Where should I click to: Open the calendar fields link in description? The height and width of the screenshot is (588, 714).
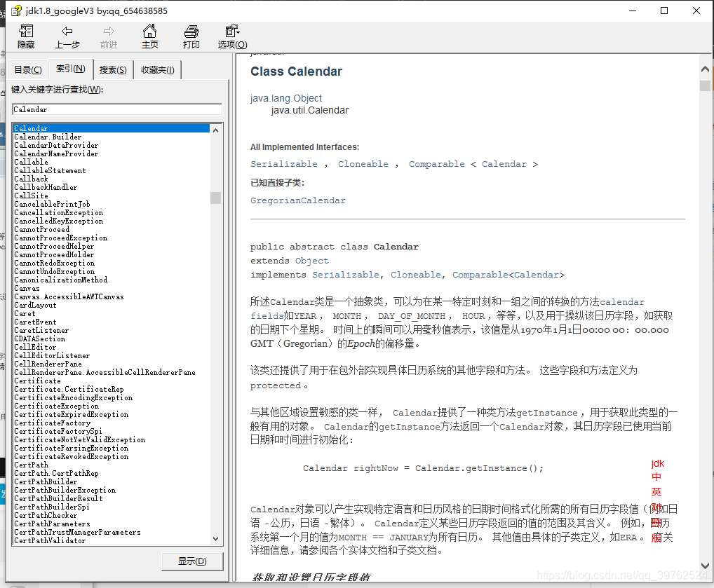pos(622,302)
